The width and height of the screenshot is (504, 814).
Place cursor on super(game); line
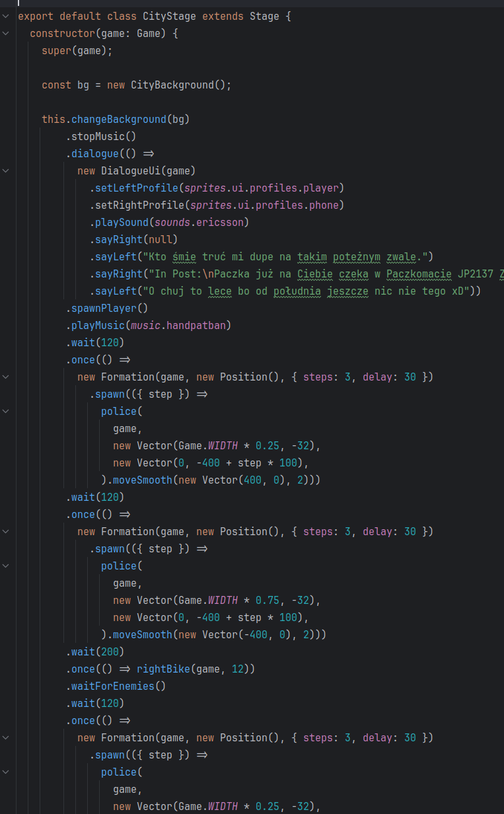point(77,50)
